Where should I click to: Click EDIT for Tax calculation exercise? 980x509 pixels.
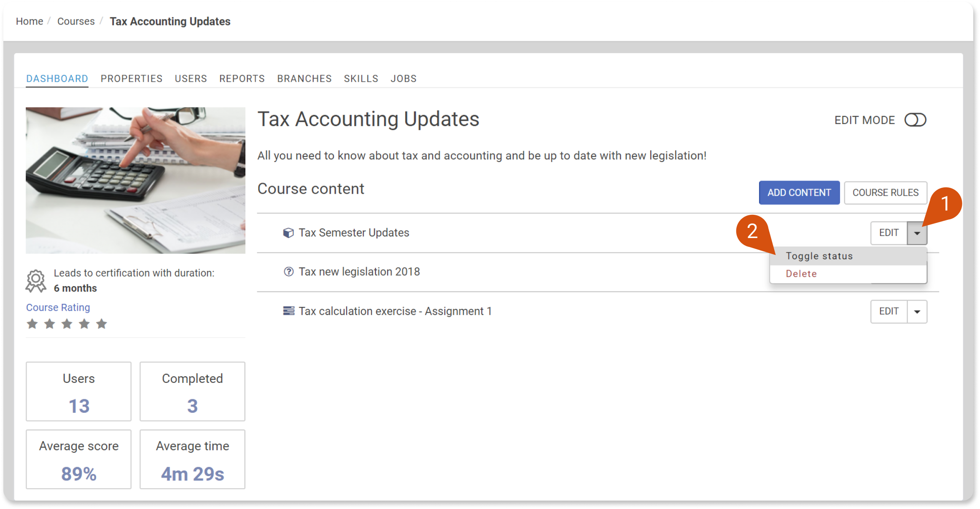[889, 311]
